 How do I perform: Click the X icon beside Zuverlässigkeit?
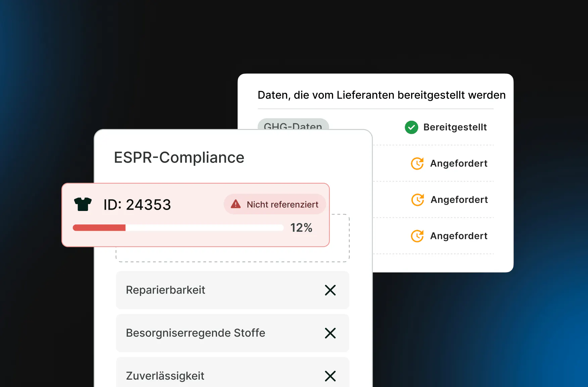pos(330,376)
